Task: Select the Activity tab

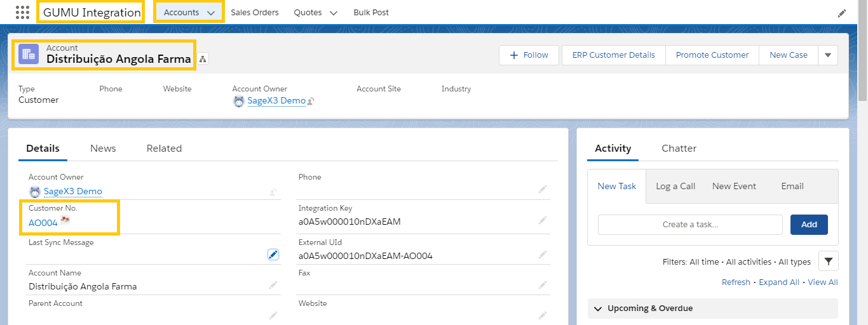Action: tap(613, 148)
